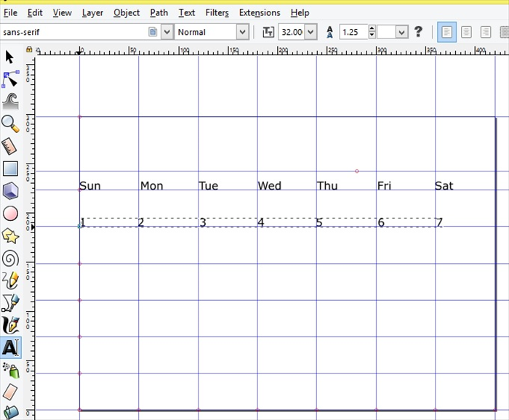This screenshot has height=420, width=509.
Task: Select the Zoom magnifier tool
Action: click(10, 124)
